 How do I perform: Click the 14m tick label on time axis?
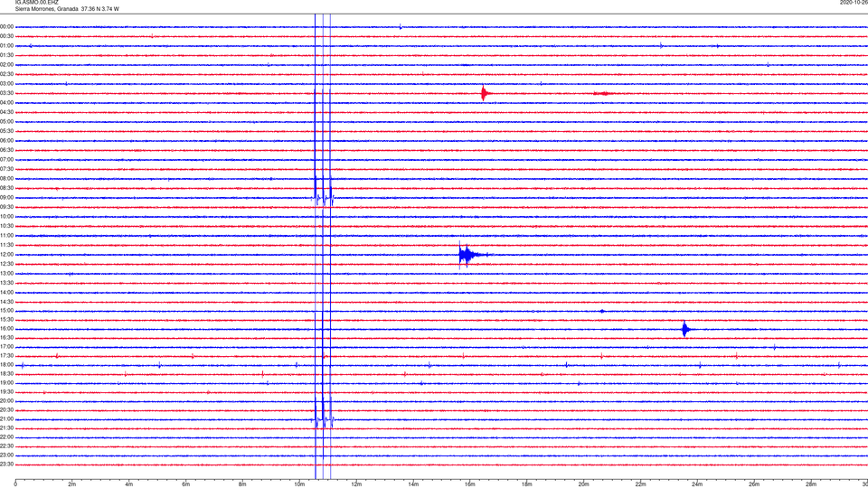click(413, 484)
